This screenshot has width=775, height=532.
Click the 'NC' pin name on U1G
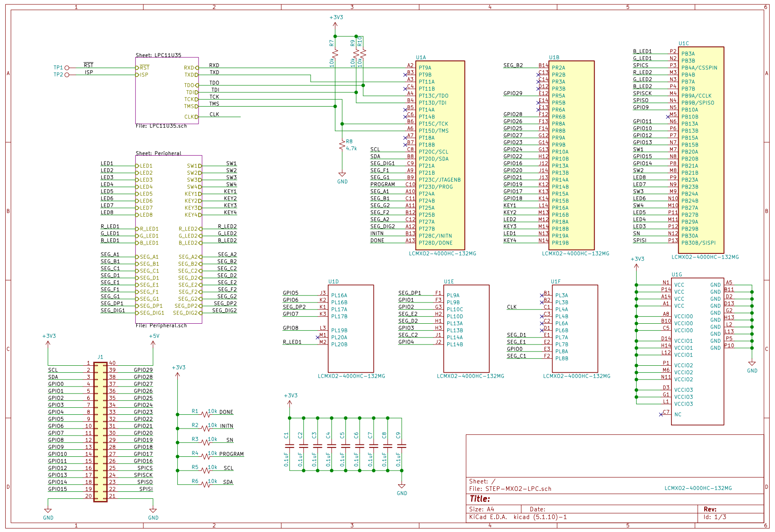678,414
